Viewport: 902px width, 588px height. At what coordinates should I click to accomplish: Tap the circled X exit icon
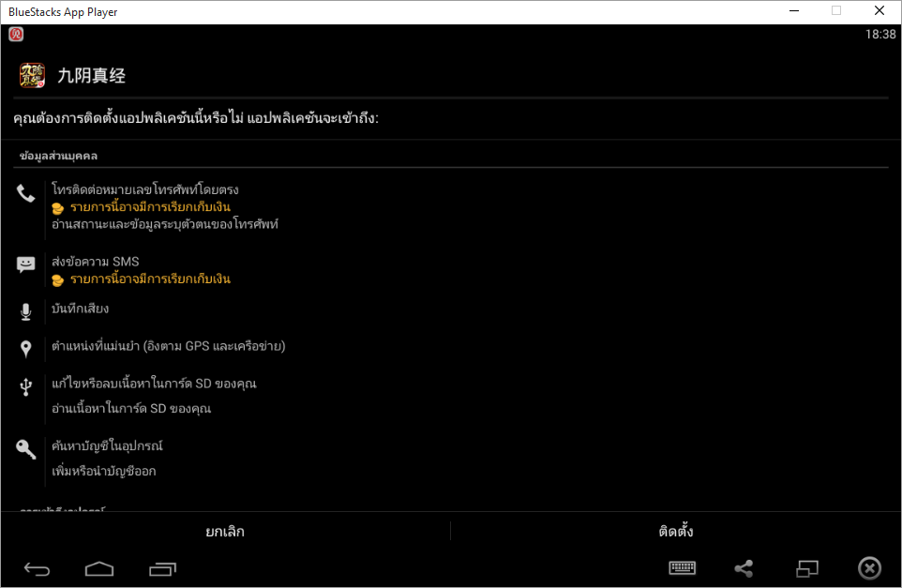click(x=869, y=568)
